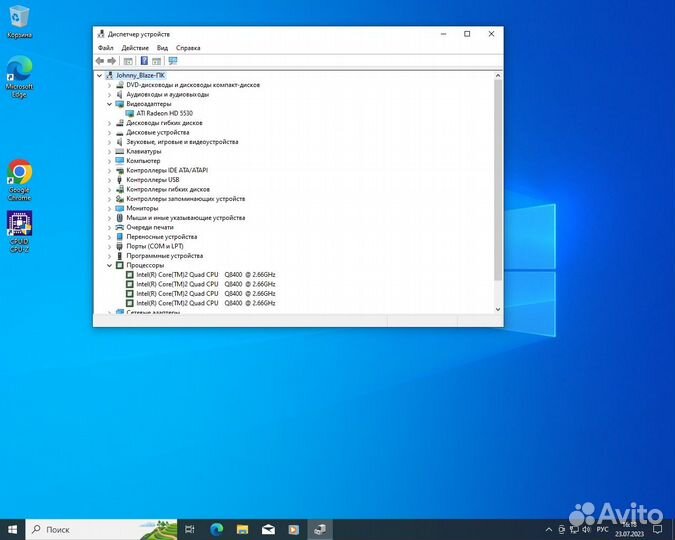The height and width of the screenshot is (540, 675).
Task: Show hidden tray icons chevron
Action: [x=548, y=530]
